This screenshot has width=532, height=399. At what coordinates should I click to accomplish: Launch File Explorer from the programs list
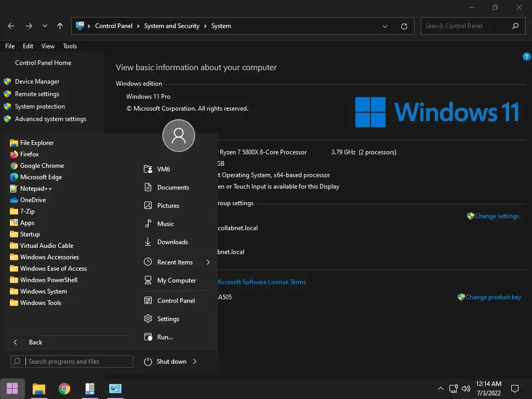[x=37, y=143]
